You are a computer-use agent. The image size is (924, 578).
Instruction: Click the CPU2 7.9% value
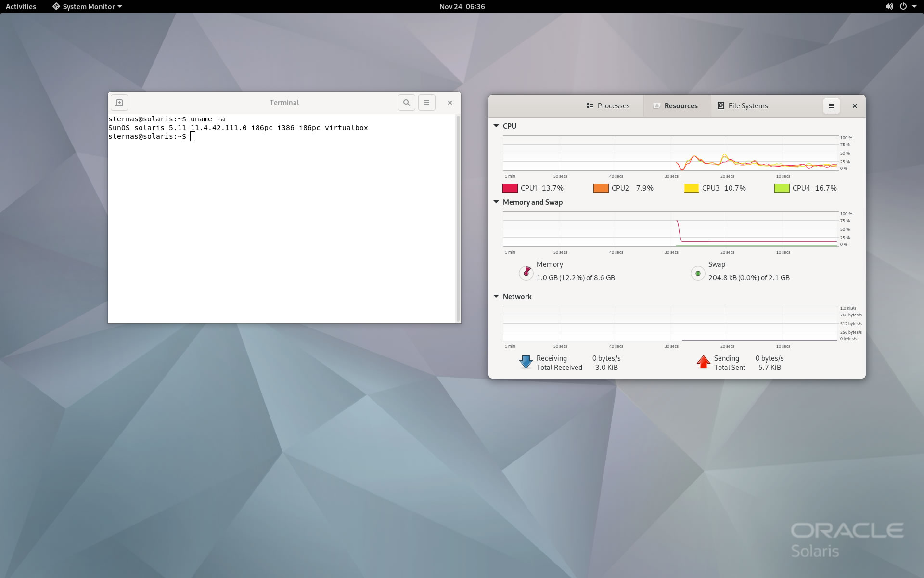(645, 188)
